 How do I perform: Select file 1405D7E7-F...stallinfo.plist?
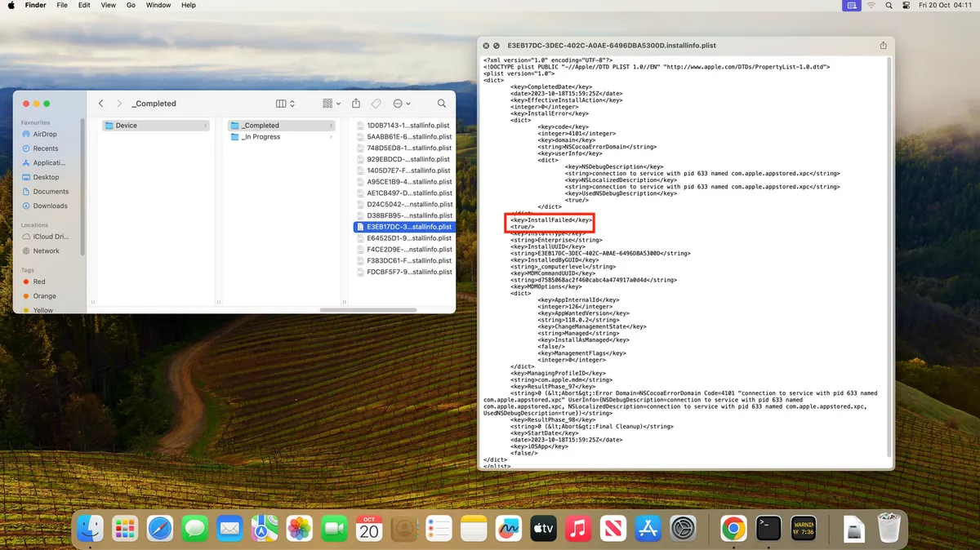coord(403,171)
